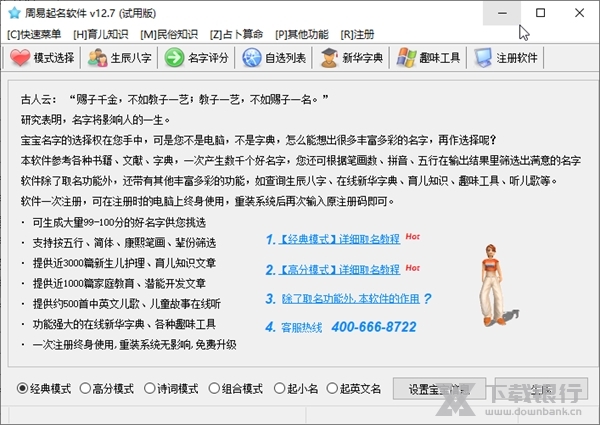600x425 pixels.
Task: Click the blue star app icon
Action: point(14,13)
